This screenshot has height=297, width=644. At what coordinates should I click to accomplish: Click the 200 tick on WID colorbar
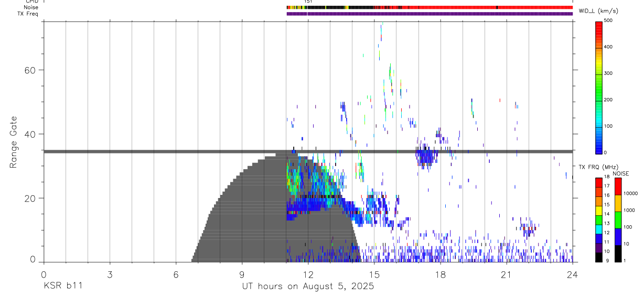click(608, 100)
